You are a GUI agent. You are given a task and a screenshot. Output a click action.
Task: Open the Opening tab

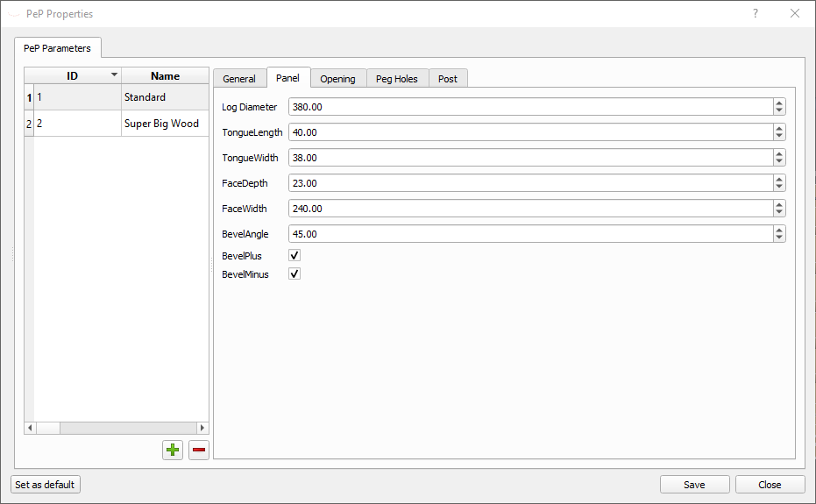pyautogui.click(x=337, y=79)
